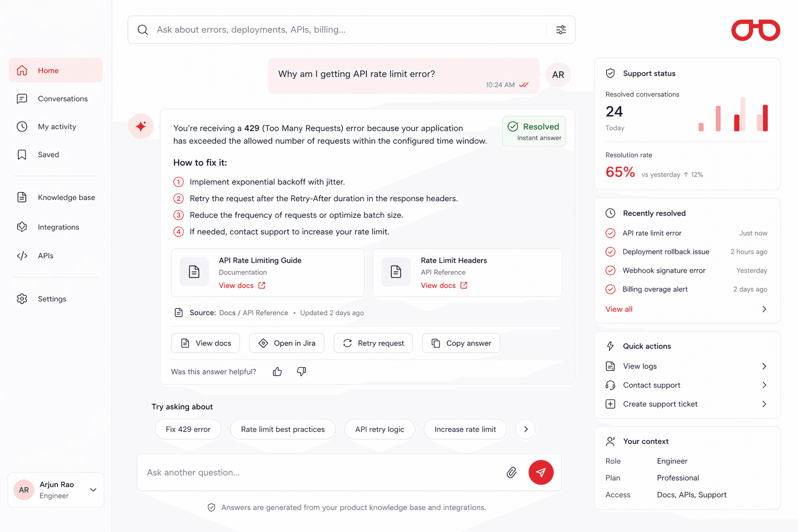Select the Fix 429 error suggestion chip

[x=188, y=429]
